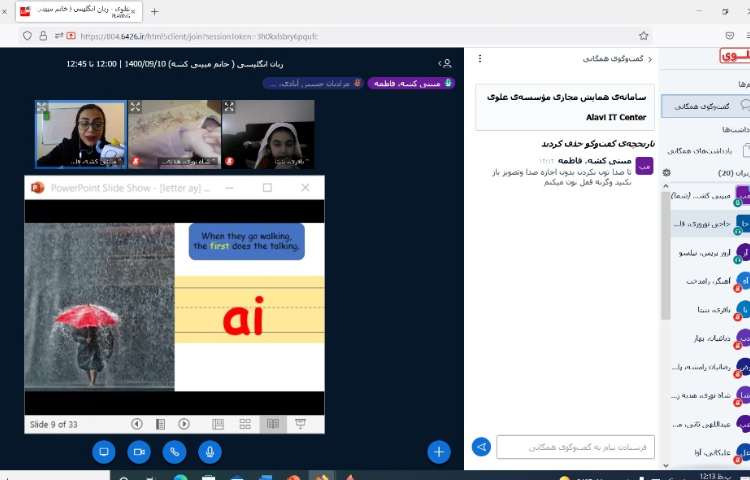Go to previous slide in PowerPoint controls
Viewport: 750px width, 480px height.
pyautogui.click(x=137, y=424)
